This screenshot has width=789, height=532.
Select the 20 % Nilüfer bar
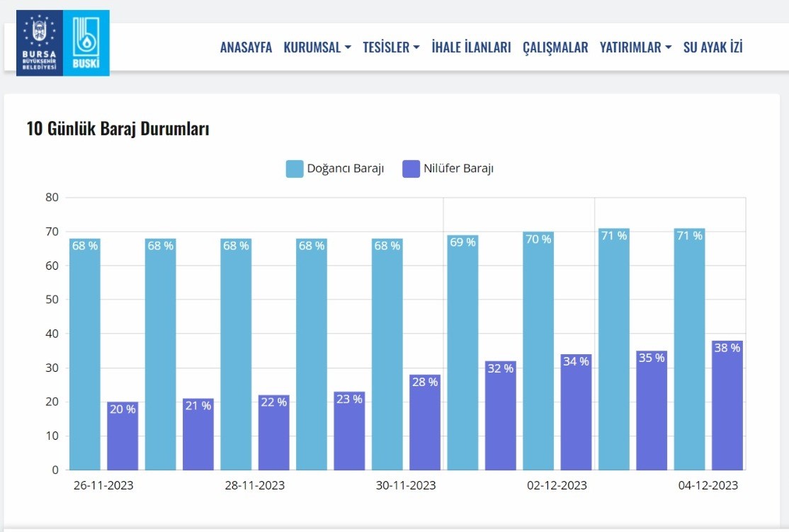pos(123,439)
